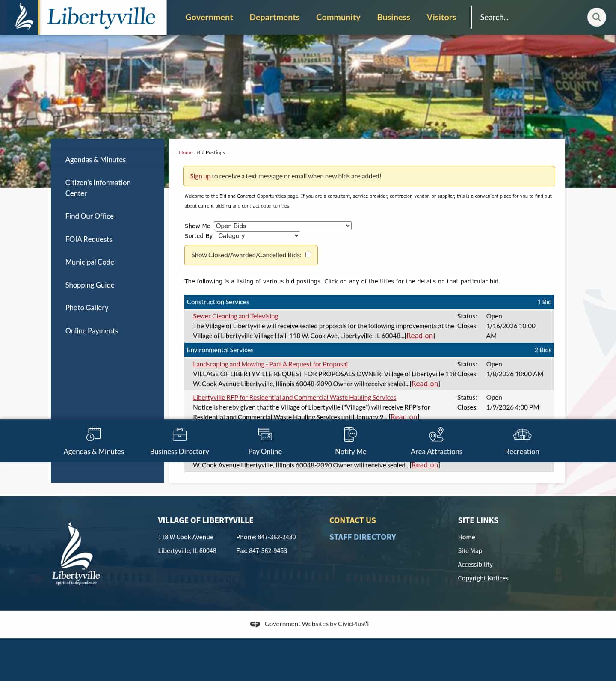Click Site Map under Site Links

pyautogui.click(x=470, y=551)
